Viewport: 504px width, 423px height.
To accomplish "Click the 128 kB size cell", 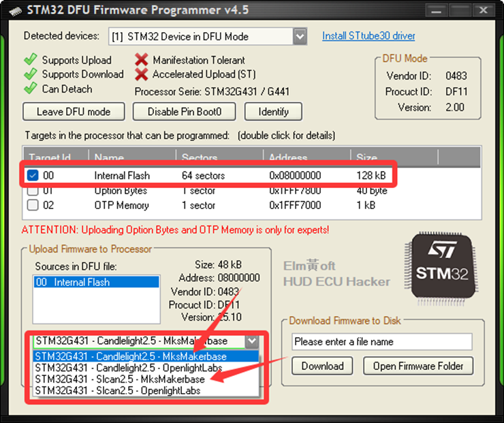I will click(x=371, y=176).
